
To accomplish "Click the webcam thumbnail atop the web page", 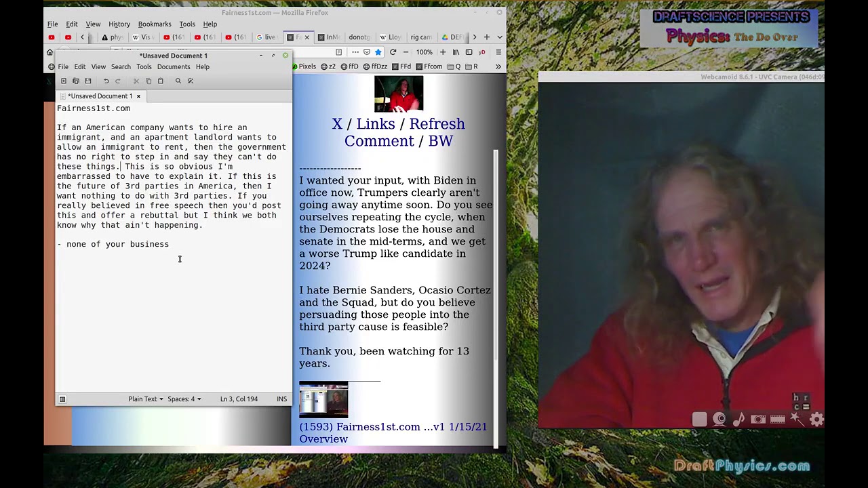I will click(399, 94).
